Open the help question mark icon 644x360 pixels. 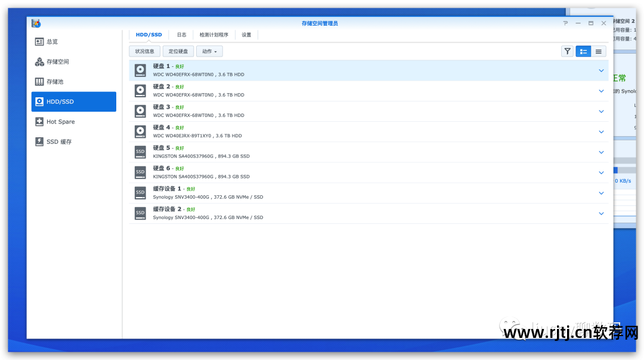tap(565, 23)
